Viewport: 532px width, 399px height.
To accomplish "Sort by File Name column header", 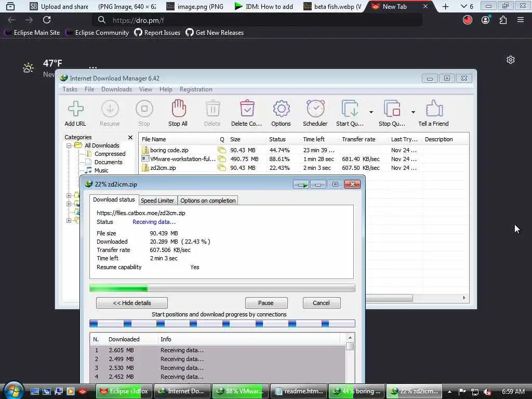I will [179, 139].
